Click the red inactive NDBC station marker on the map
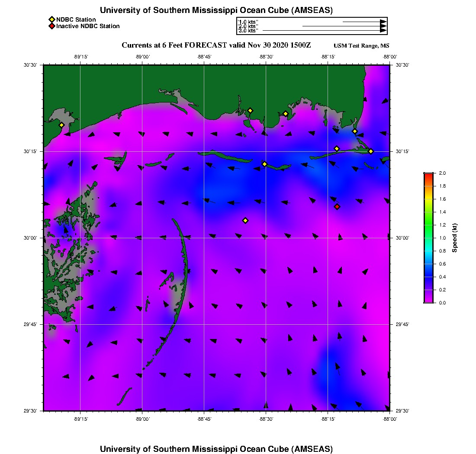 tap(337, 207)
